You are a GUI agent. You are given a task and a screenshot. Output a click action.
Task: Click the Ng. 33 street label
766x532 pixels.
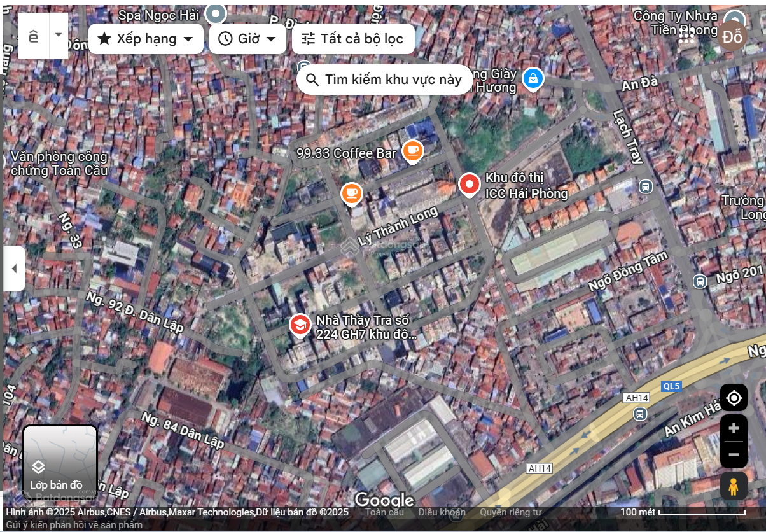[70, 230]
